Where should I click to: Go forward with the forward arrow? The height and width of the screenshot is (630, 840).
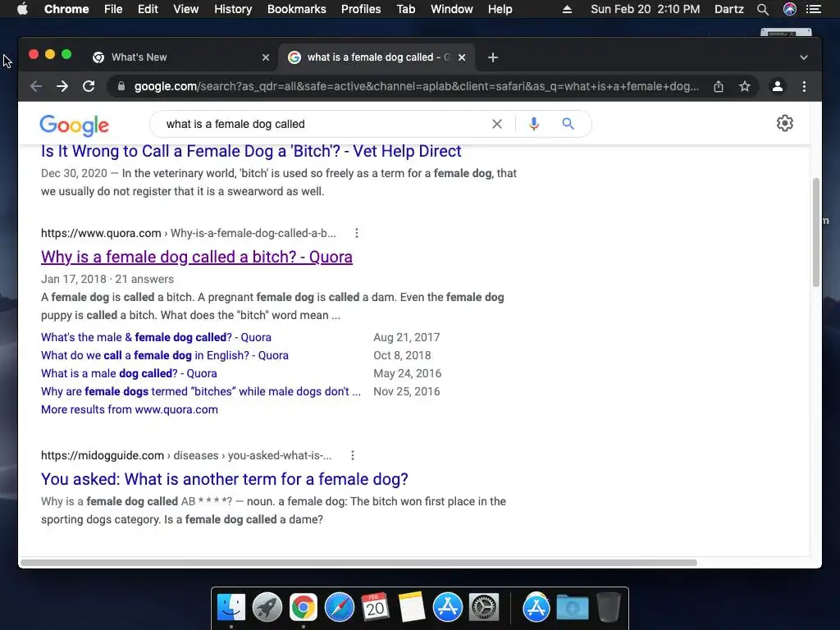click(x=62, y=86)
